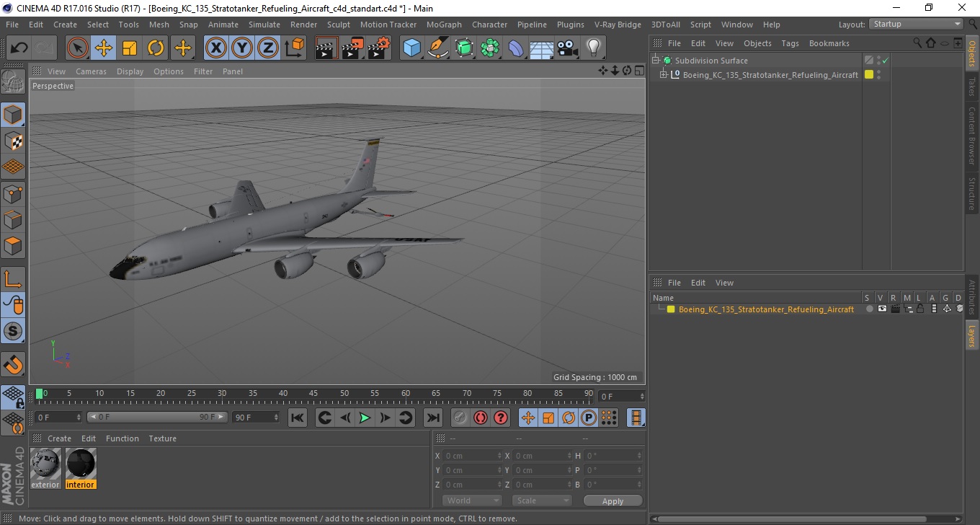The height and width of the screenshot is (525, 980).
Task: Activate the Scale tool
Action: [x=130, y=48]
